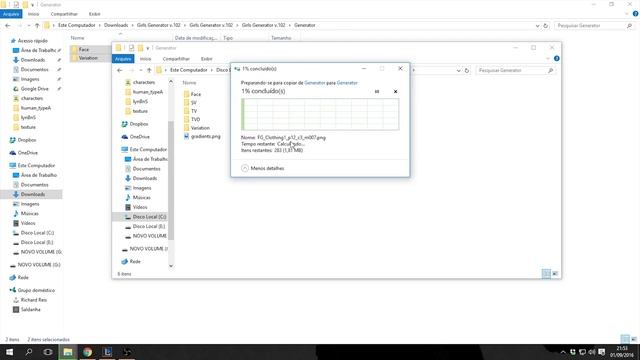Go back in the front window's navigation

tap(120, 70)
